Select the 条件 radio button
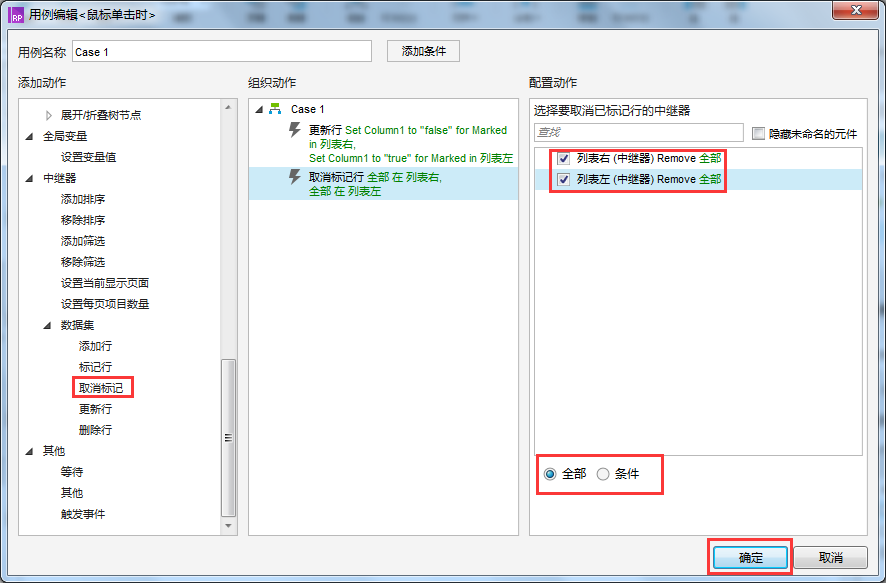 click(603, 474)
